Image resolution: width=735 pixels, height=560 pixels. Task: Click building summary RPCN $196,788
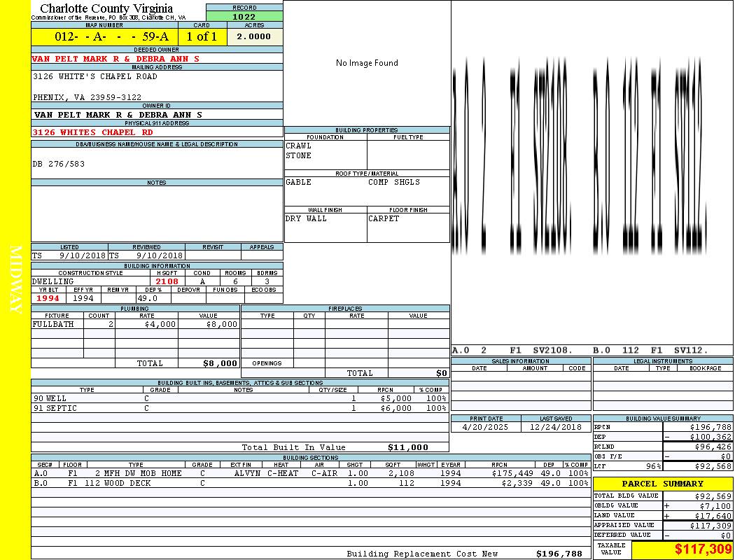coord(710,428)
